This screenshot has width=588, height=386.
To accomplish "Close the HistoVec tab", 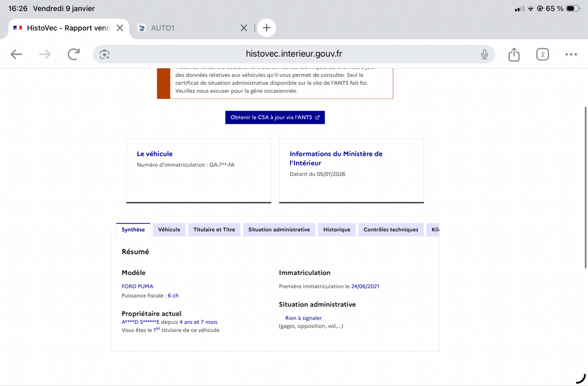I will pos(120,28).
